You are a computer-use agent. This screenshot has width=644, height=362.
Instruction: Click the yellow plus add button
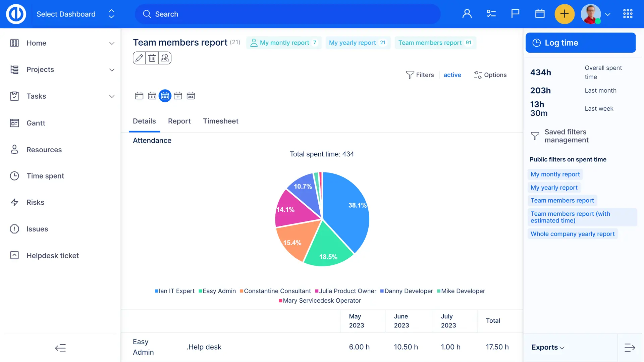pyautogui.click(x=565, y=14)
